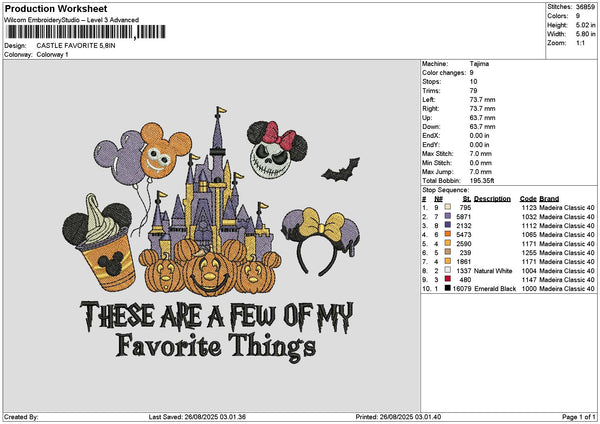Select the swatch in stop row 7
Screen dimensions: 600x424
448,261
